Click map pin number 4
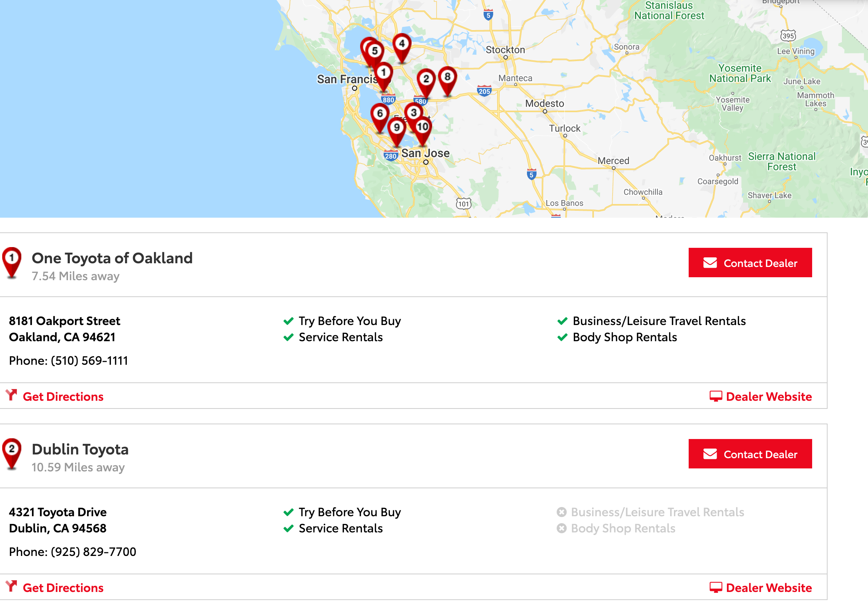 point(402,44)
